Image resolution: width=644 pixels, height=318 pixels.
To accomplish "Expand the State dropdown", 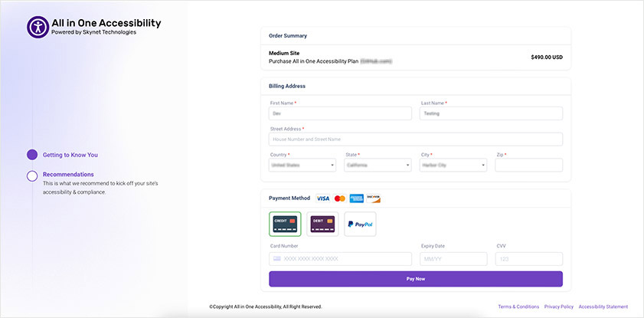I will coord(378,166).
